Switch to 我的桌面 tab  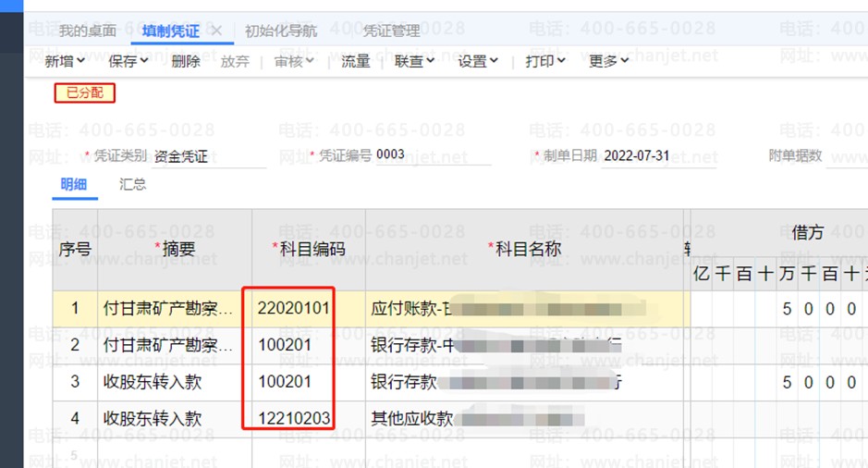point(88,31)
